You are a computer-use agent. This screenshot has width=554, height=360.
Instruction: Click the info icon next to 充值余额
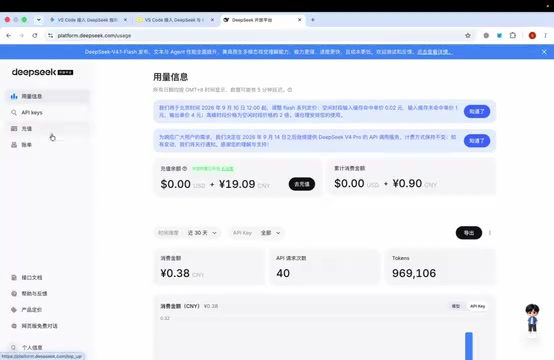click(x=184, y=169)
